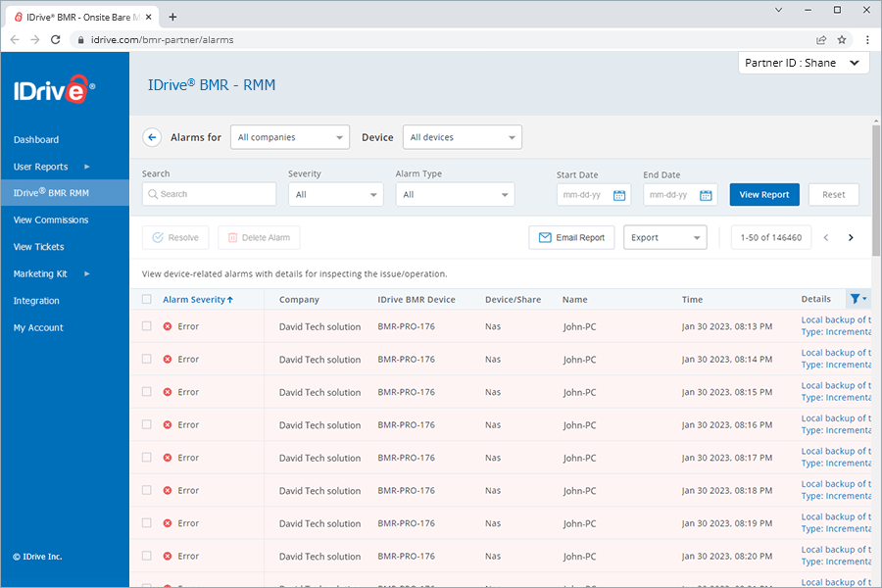Click error icon for 08:18 PM alarm
Viewport: 882px width, 588px height.
(x=167, y=491)
